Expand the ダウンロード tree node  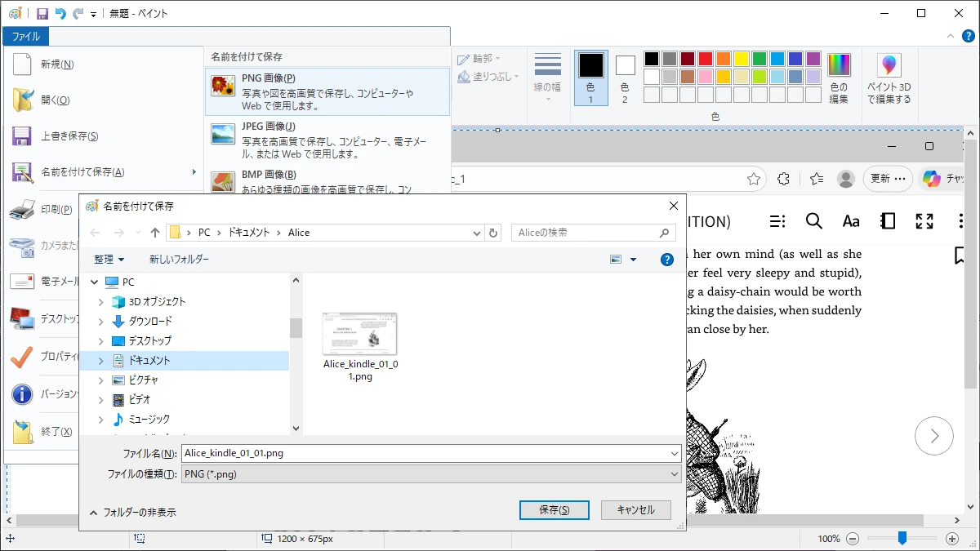[100, 322]
